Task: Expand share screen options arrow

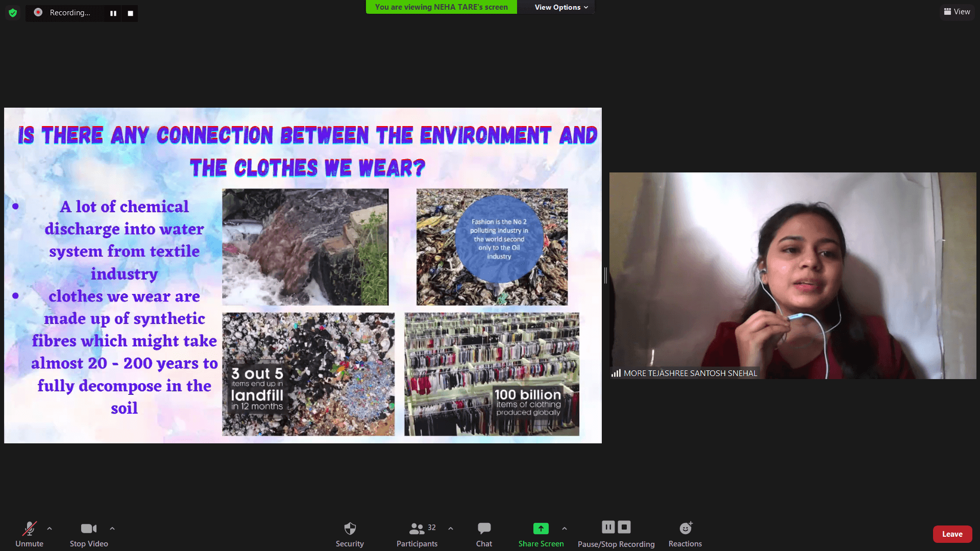Action: (x=565, y=529)
